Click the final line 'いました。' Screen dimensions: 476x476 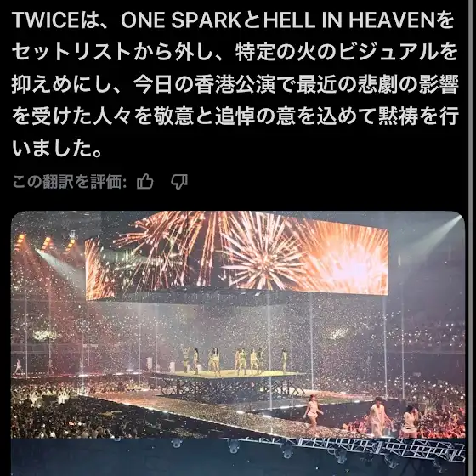[x=57, y=149]
